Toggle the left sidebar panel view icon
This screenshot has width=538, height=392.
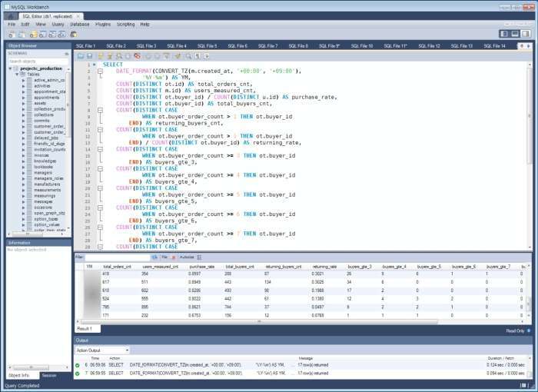click(x=505, y=34)
